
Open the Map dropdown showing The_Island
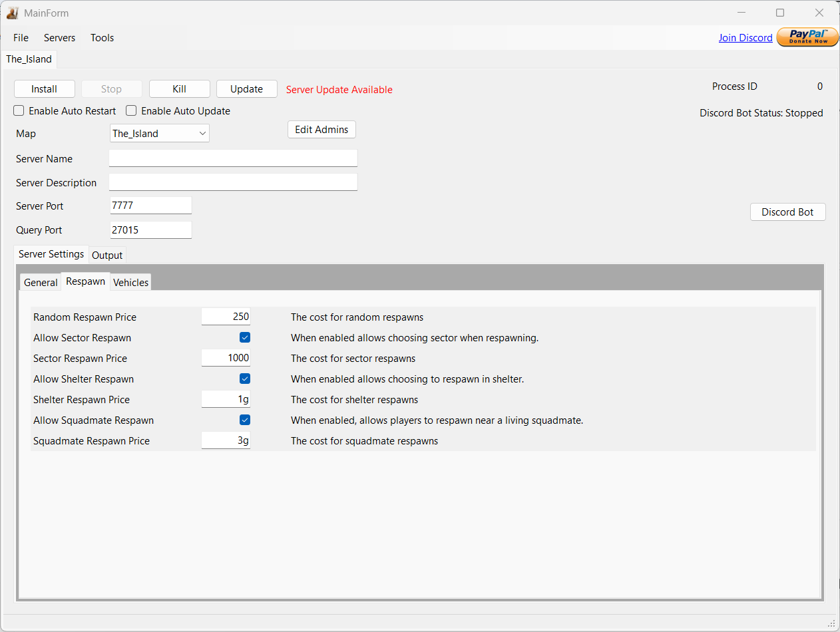(x=160, y=133)
